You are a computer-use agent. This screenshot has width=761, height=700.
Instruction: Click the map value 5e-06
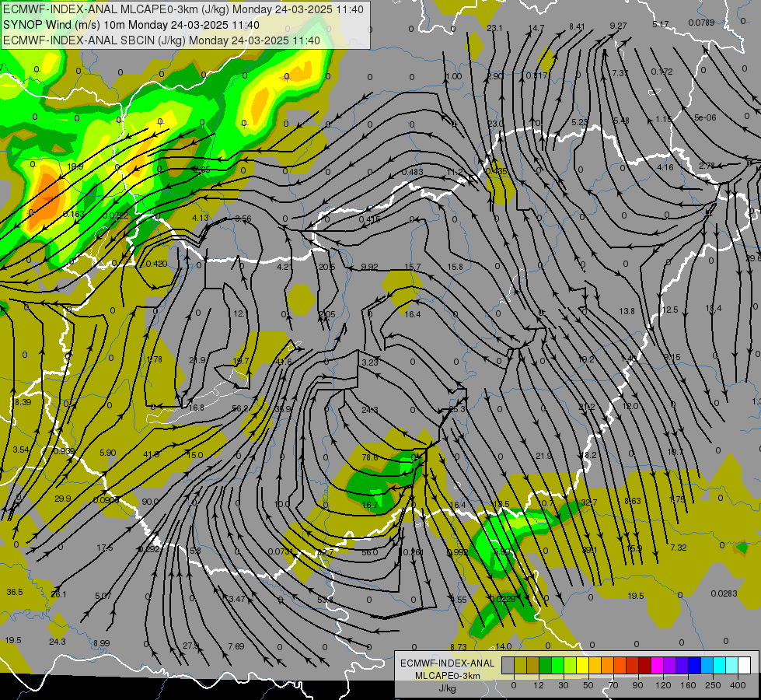pos(705,117)
